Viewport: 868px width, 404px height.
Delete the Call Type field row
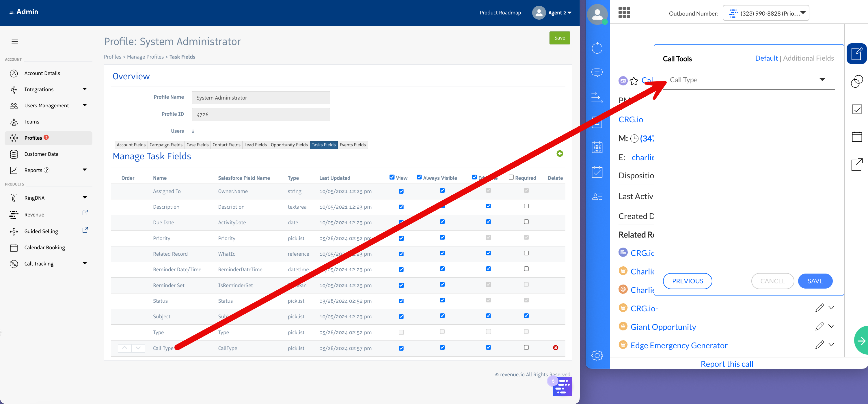[x=555, y=347]
